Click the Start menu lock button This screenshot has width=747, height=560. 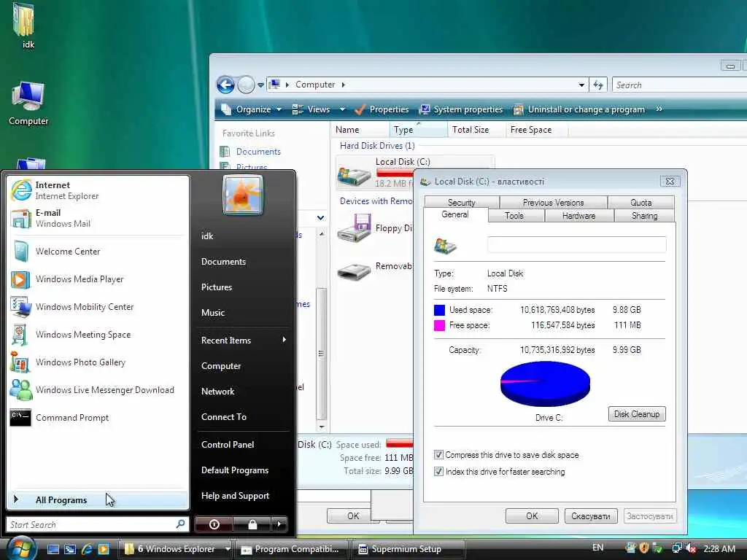click(x=252, y=524)
